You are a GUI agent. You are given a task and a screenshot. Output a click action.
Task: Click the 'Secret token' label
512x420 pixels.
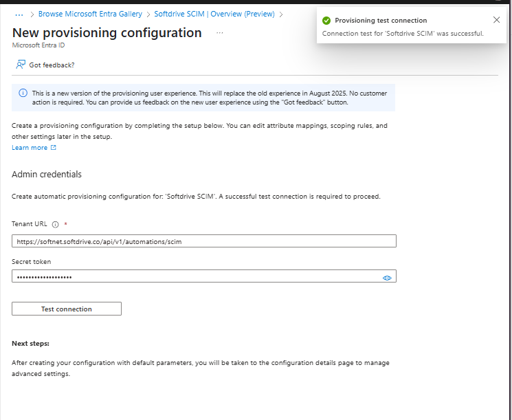point(32,262)
